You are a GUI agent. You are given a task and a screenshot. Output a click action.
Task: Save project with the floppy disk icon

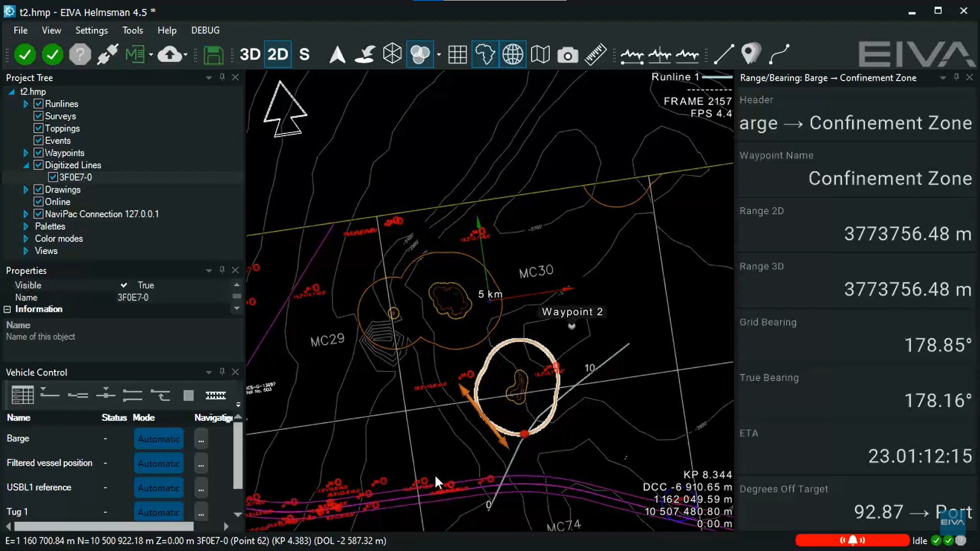[x=213, y=55]
